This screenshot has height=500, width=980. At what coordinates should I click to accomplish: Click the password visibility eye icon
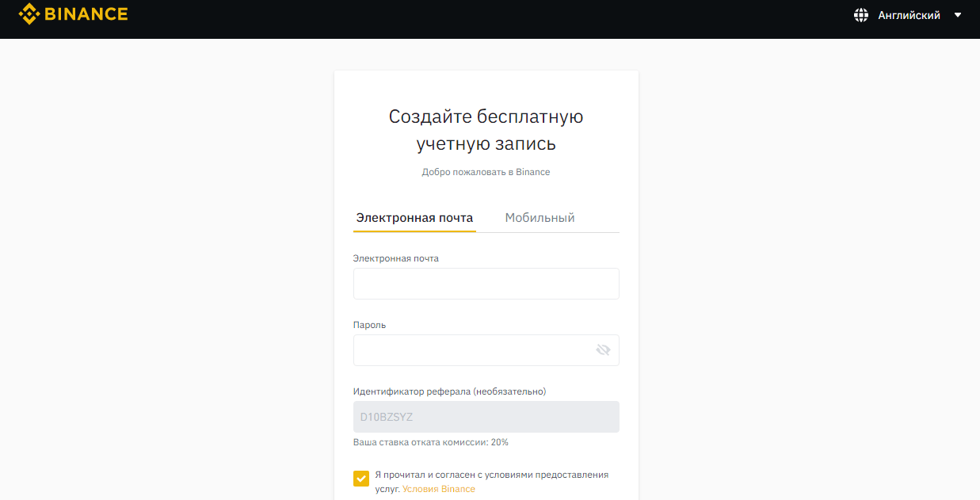[x=603, y=349]
